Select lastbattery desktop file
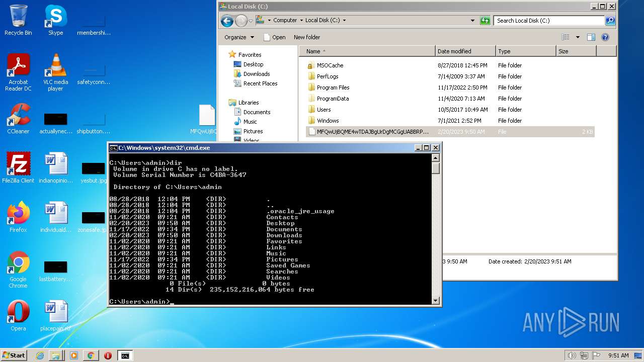The width and height of the screenshot is (644, 362). point(55,270)
